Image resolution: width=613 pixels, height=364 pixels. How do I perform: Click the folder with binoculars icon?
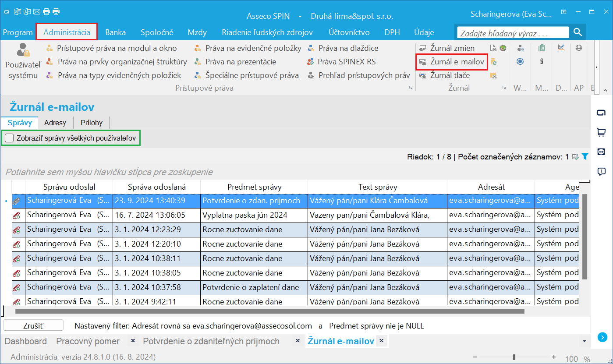click(493, 75)
